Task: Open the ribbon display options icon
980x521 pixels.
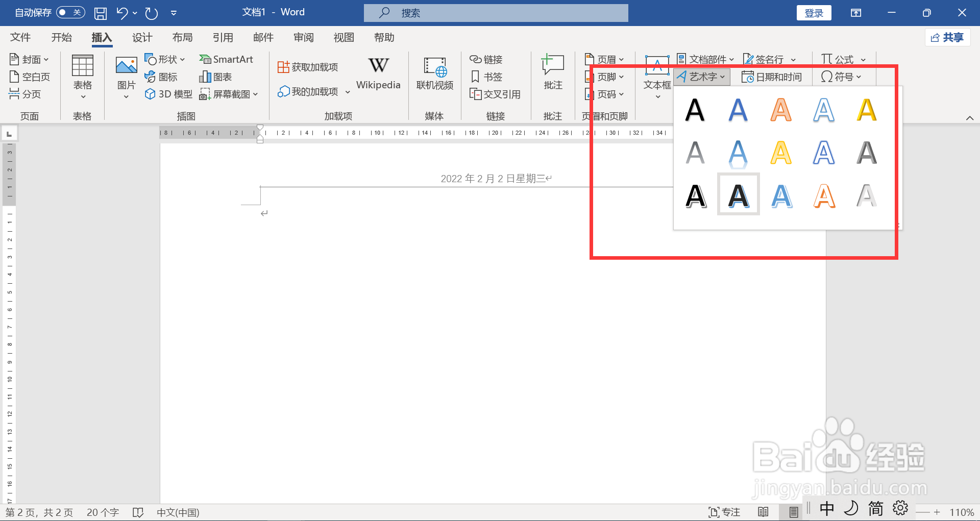Action: pyautogui.click(x=856, y=13)
